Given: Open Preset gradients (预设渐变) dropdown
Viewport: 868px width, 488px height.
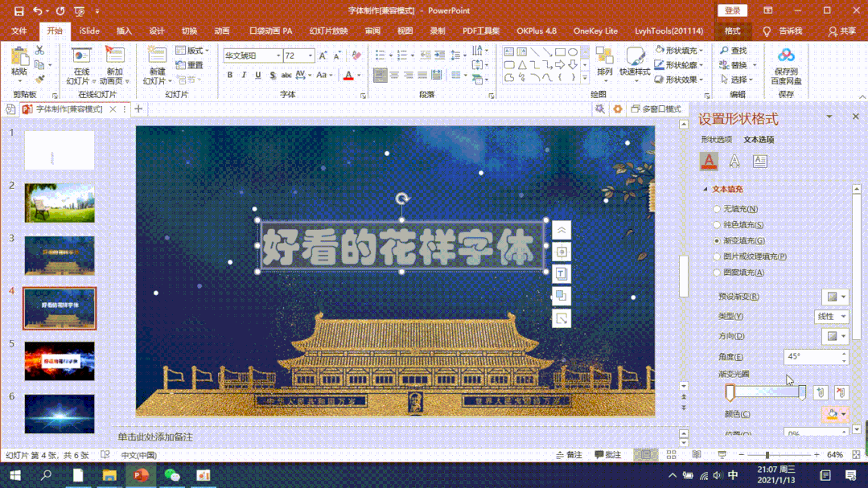Looking at the screenshot, I should tap(835, 297).
